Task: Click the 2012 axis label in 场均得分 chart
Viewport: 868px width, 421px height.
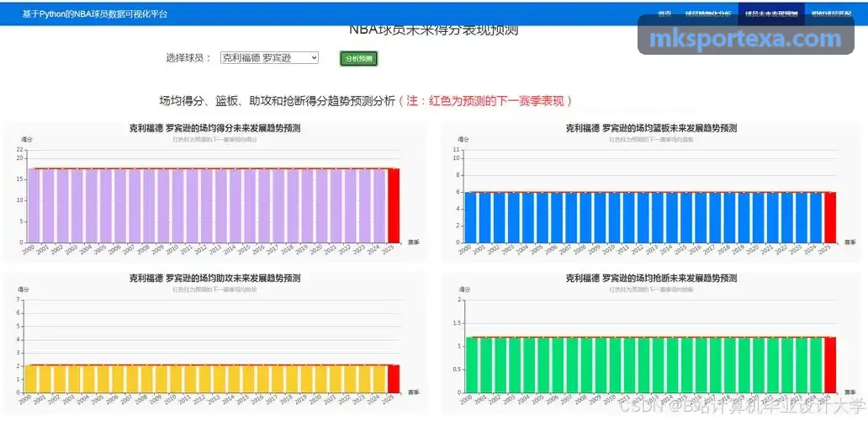Action: coord(199,250)
